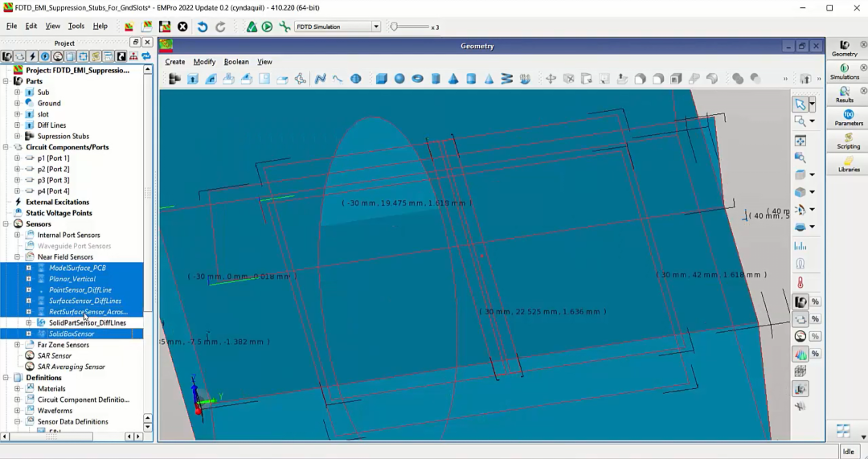Open the Scripting panel
Viewport: 868px width, 459px height.
point(848,141)
